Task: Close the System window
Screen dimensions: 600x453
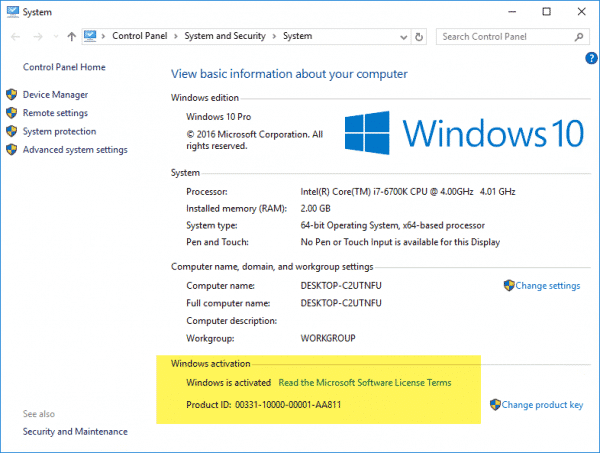Action: pyautogui.click(x=581, y=12)
